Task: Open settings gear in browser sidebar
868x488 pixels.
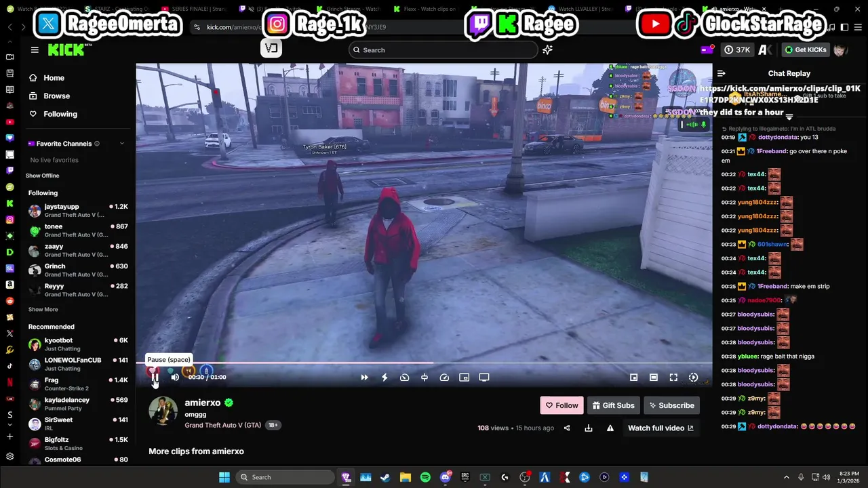Action: pos(9,457)
